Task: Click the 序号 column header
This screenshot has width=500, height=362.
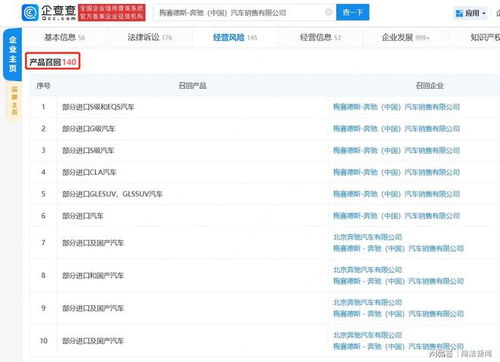Action: click(43, 86)
